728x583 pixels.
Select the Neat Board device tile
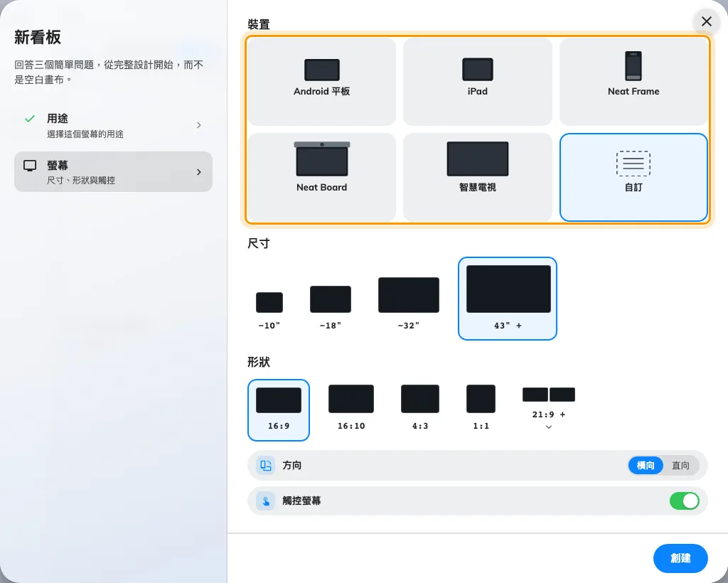click(x=321, y=177)
